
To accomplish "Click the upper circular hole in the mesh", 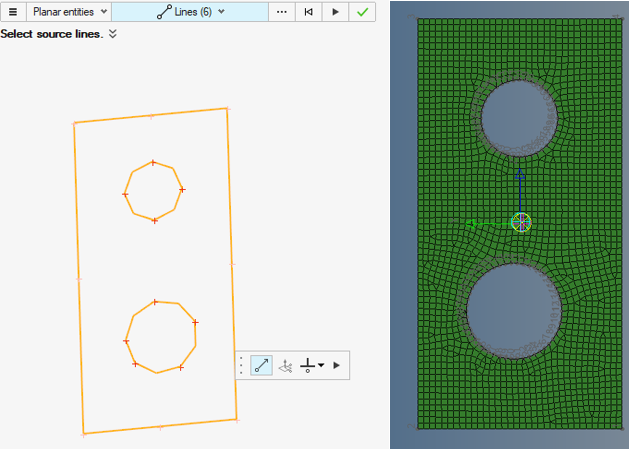I will coord(520,118).
